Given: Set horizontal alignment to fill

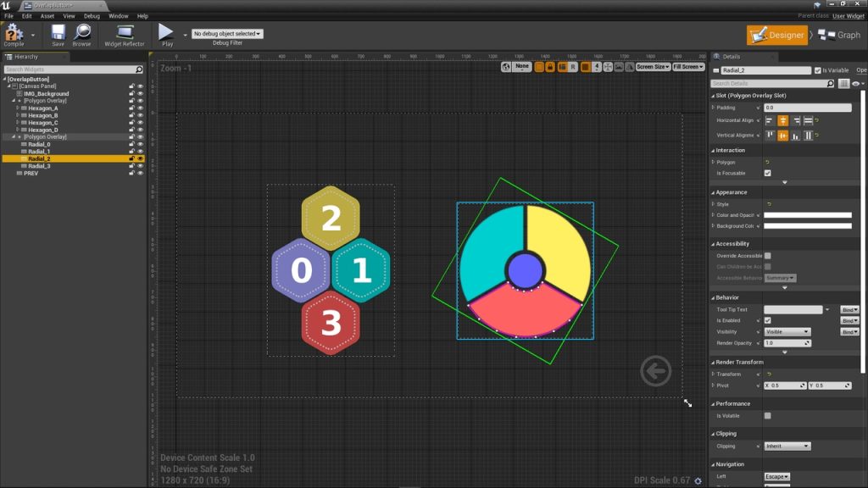Looking at the screenshot, I should click(808, 121).
